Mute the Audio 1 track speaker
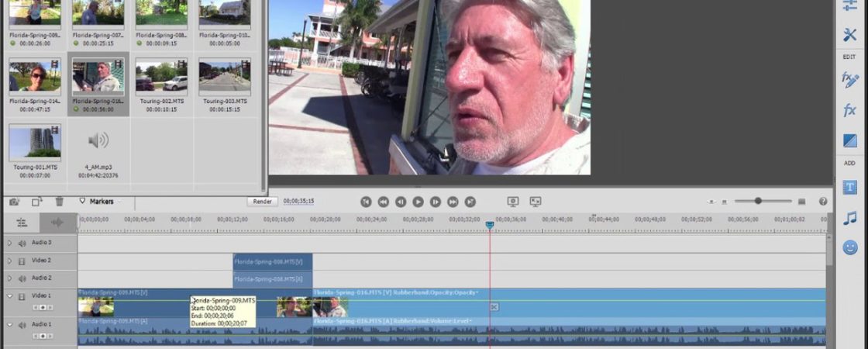 pyautogui.click(x=22, y=325)
